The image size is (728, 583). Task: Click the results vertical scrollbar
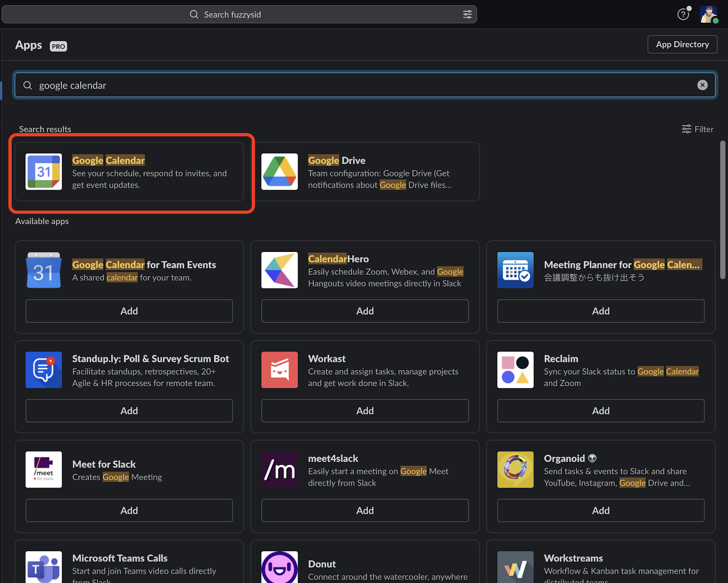pyautogui.click(x=723, y=210)
